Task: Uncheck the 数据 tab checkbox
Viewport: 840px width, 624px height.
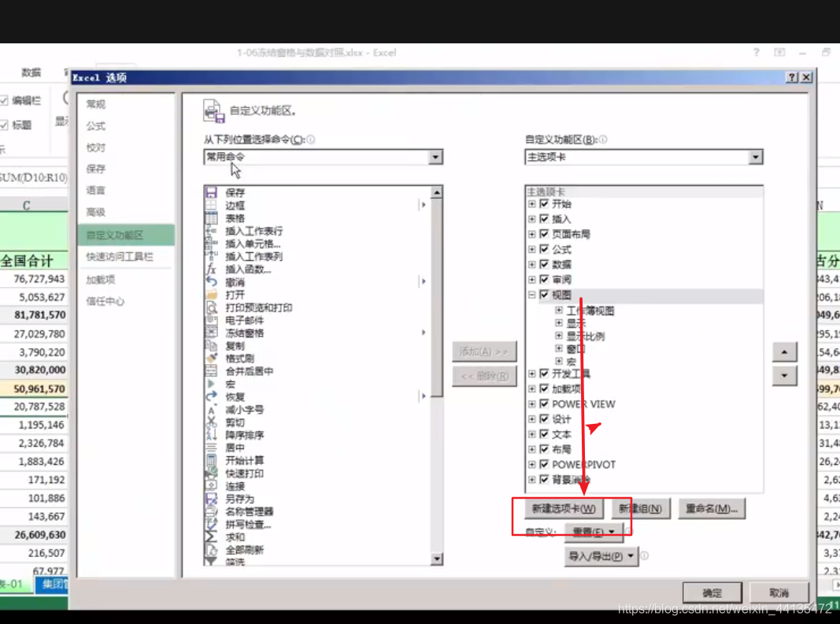Action: pyautogui.click(x=544, y=264)
